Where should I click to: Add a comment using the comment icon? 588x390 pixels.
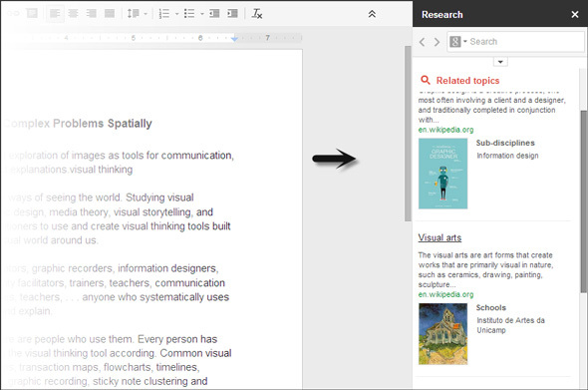[32, 14]
